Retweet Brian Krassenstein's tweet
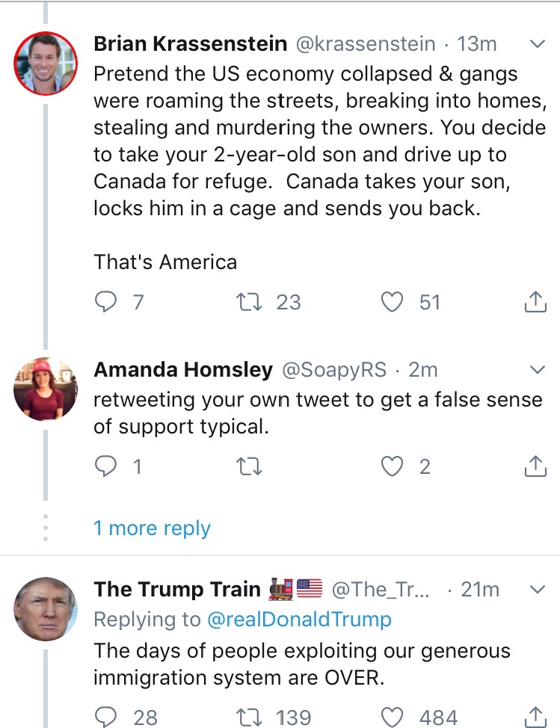Viewport: 560px width, 728px height. 244,302
